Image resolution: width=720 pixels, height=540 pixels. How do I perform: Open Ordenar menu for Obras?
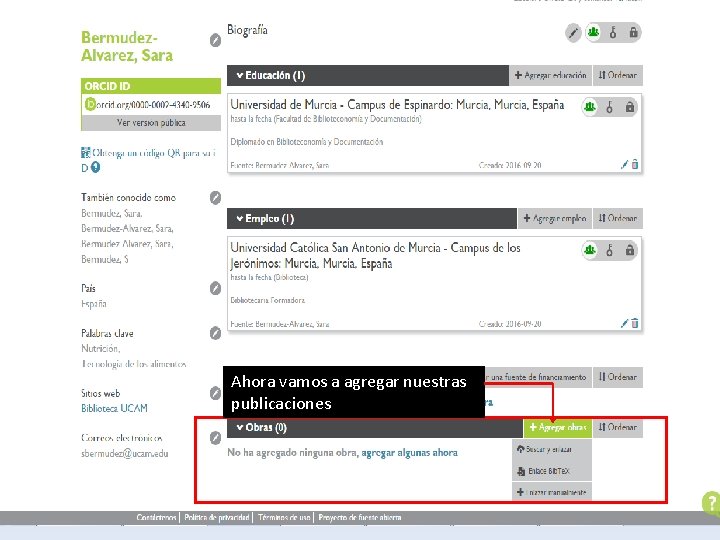point(618,428)
